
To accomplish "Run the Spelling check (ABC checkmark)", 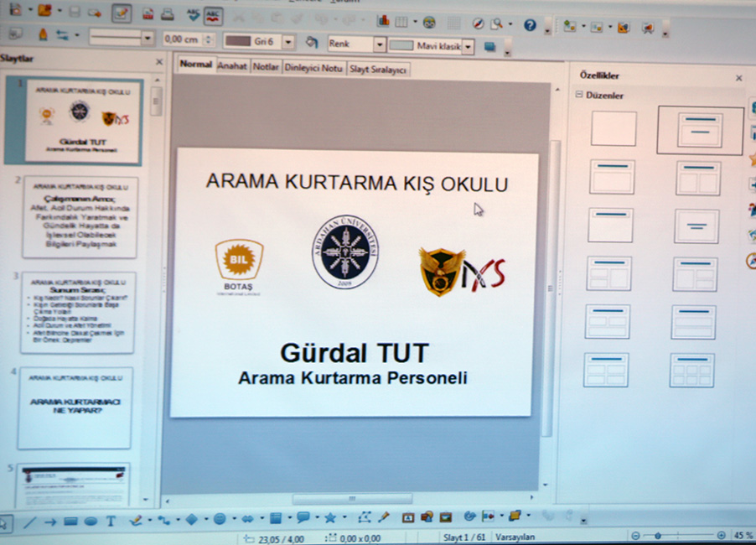I will (194, 15).
